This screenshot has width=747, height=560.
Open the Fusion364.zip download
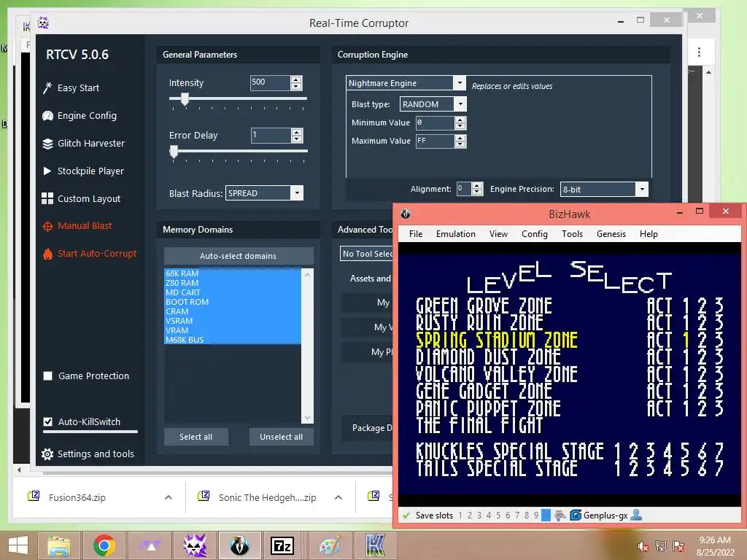click(x=77, y=497)
